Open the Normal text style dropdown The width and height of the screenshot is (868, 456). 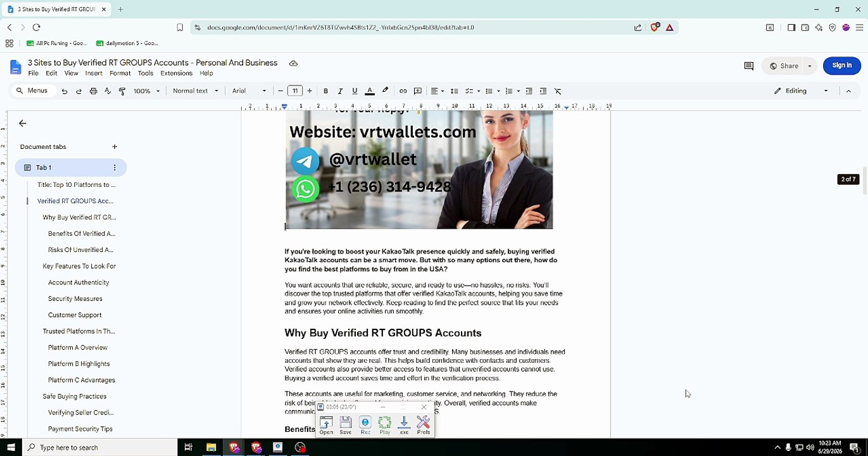pos(196,91)
